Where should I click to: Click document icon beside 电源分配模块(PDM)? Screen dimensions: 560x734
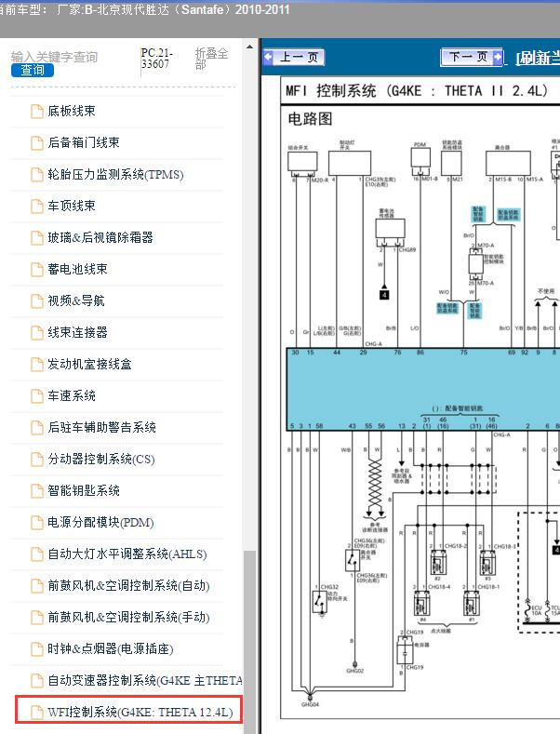coord(37,523)
